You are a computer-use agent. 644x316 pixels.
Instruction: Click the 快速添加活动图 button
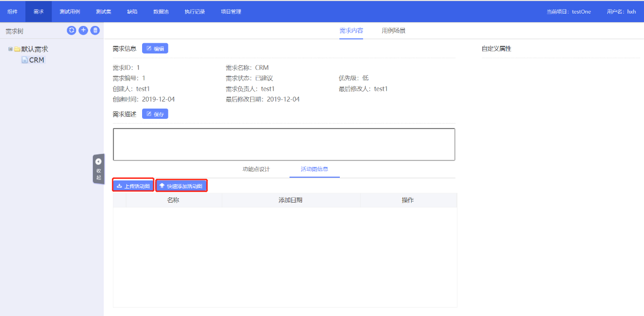182,186
